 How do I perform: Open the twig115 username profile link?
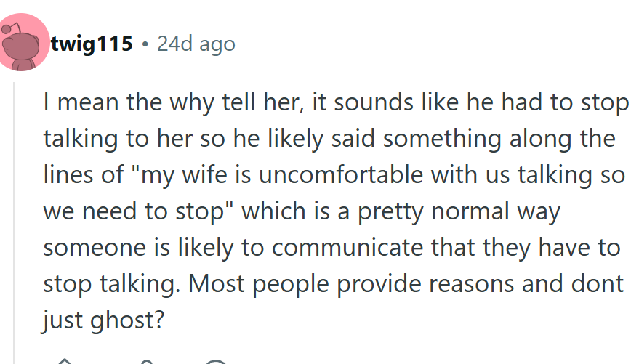(x=92, y=44)
